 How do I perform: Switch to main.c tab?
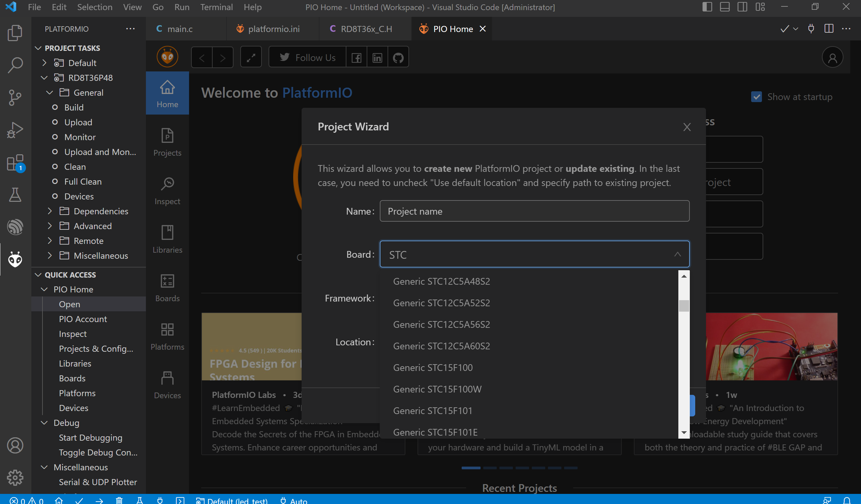(180, 29)
